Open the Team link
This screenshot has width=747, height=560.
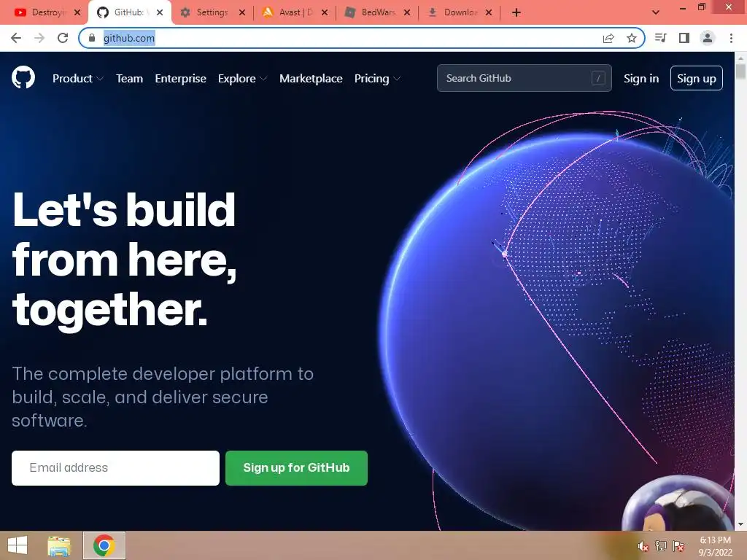[x=130, y=79]
